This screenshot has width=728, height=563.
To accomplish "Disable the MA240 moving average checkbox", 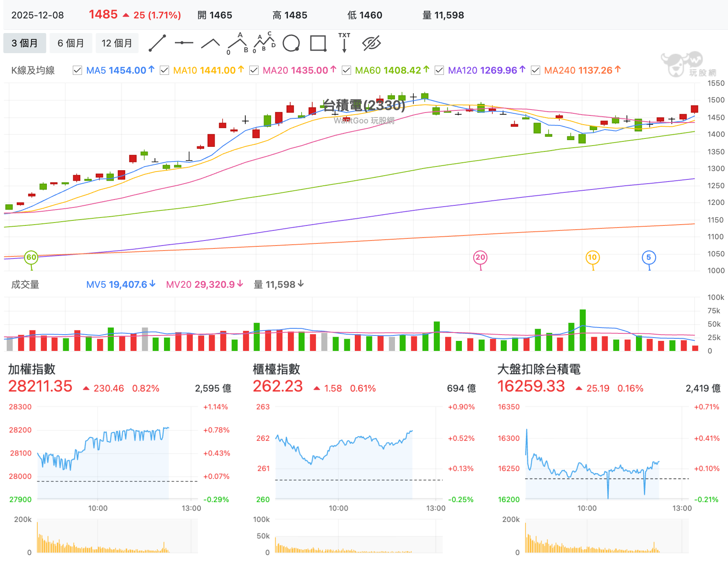I will coord(536,70).
